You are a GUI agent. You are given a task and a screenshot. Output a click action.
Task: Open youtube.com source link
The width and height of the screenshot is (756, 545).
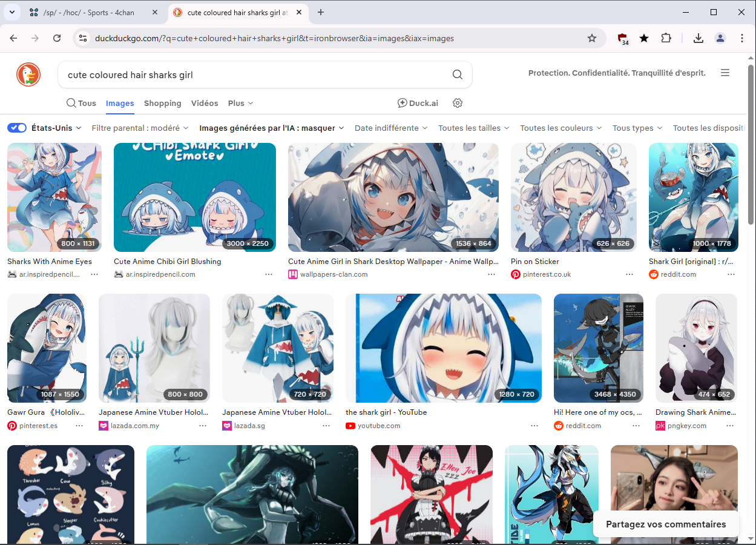point(379,426)
